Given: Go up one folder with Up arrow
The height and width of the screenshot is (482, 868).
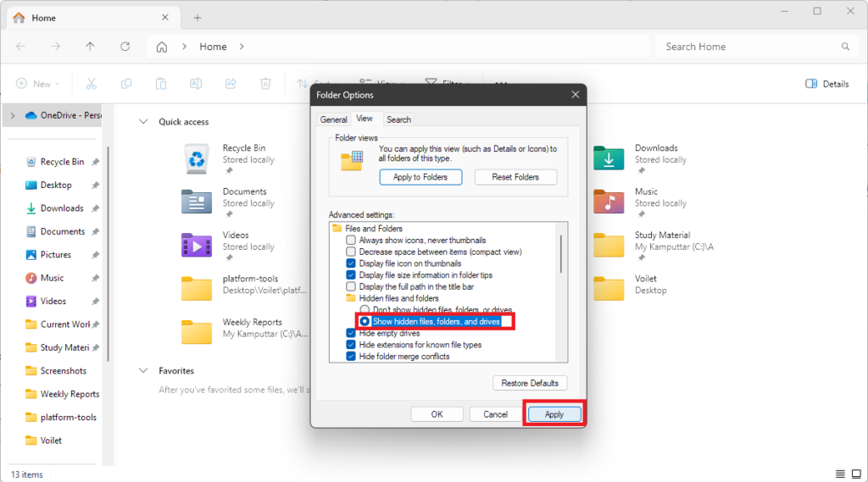Looking at the screenshot, I should 91,47.
